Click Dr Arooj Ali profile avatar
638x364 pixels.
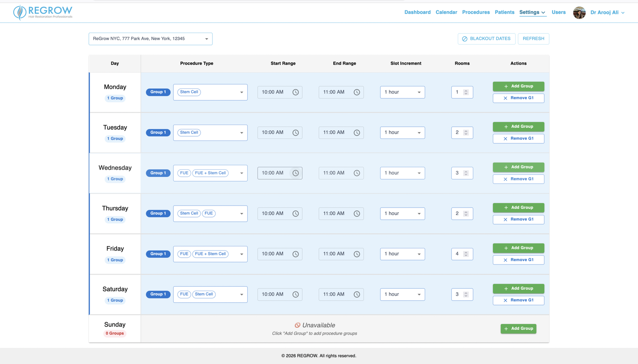coord(579,13)
